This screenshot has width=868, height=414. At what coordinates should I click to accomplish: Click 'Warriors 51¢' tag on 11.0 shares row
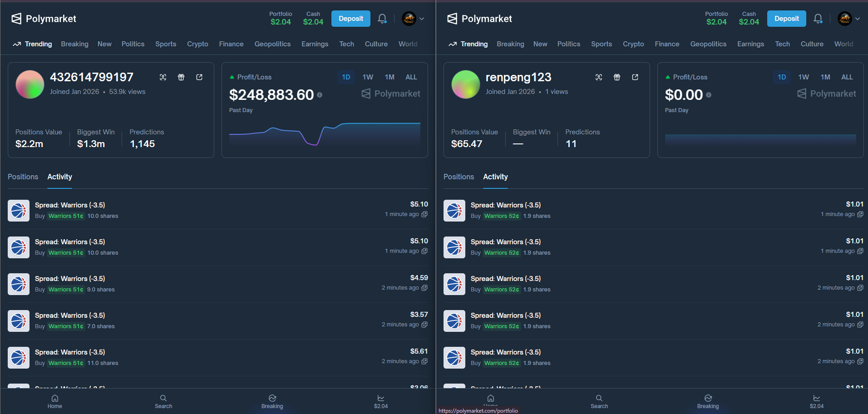pyautogui.click(x=66, y=363)
